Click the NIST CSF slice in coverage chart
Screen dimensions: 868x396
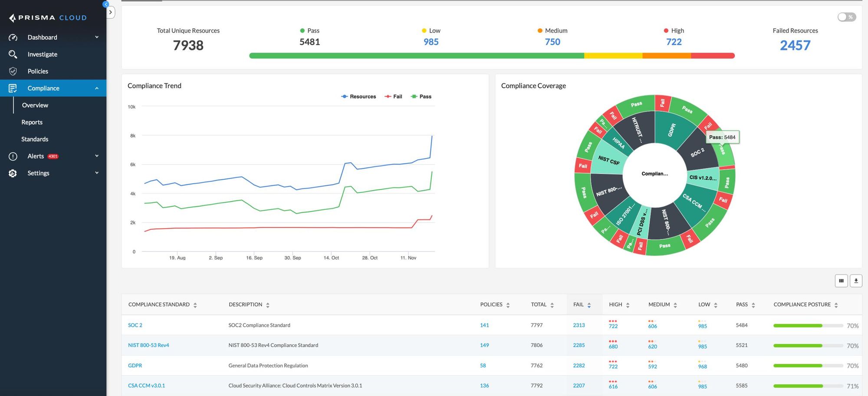(608, 160)
